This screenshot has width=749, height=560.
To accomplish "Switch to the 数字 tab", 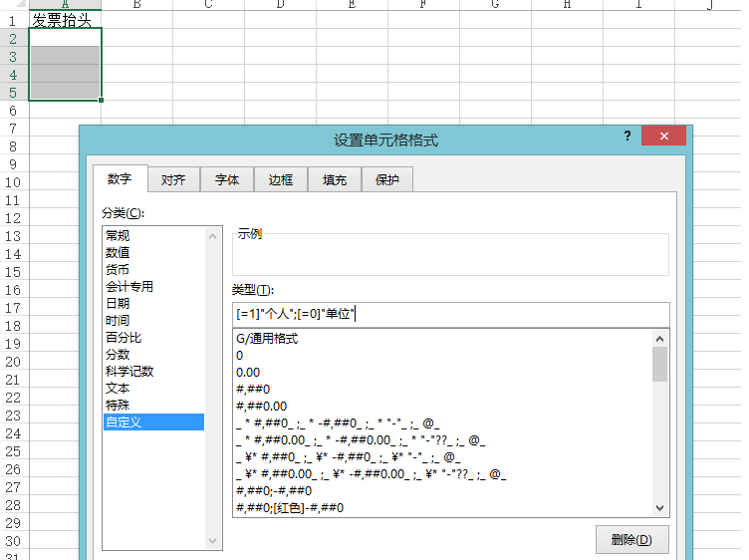I will point(120,178).
